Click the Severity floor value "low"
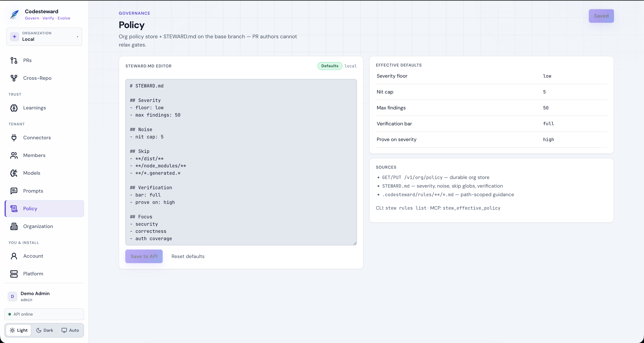 [547, 76]
